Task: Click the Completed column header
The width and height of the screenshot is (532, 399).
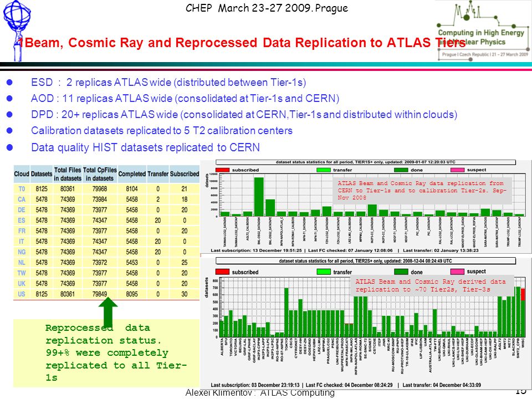Action: (132, 173)
